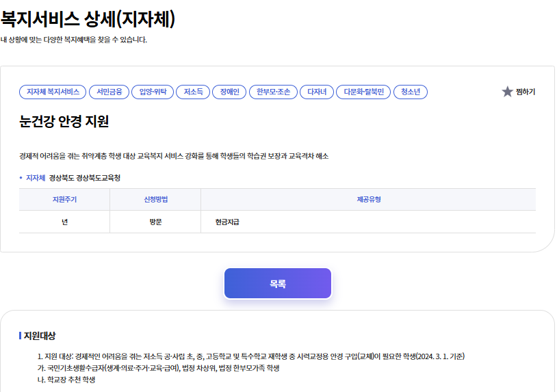Click the 복지서비스 상세(지자체) page heading
The width and height of the screenshot is (557, 392).
click(88, 18)
